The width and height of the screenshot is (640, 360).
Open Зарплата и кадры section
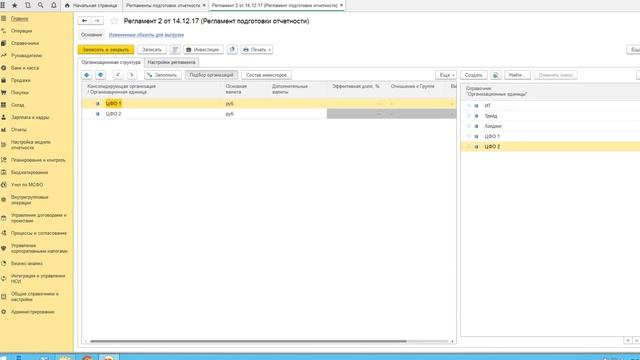click(30, 117)
